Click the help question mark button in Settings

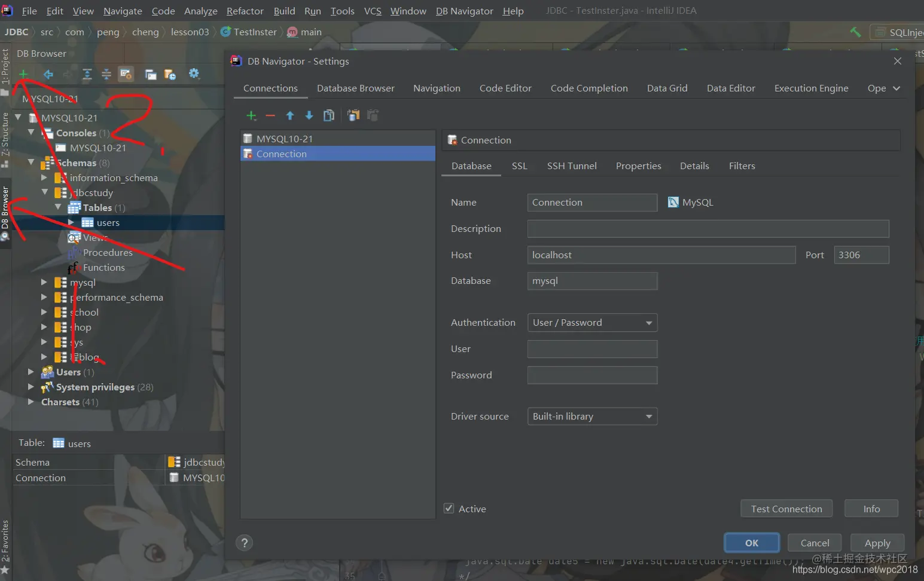[244, 543]
